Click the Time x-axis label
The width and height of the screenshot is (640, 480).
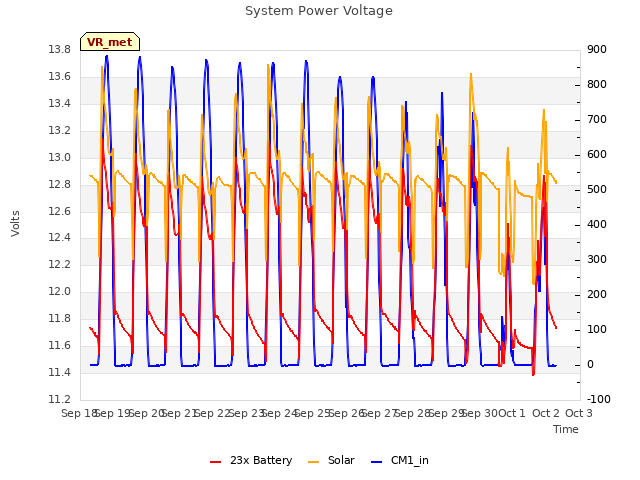566,429
